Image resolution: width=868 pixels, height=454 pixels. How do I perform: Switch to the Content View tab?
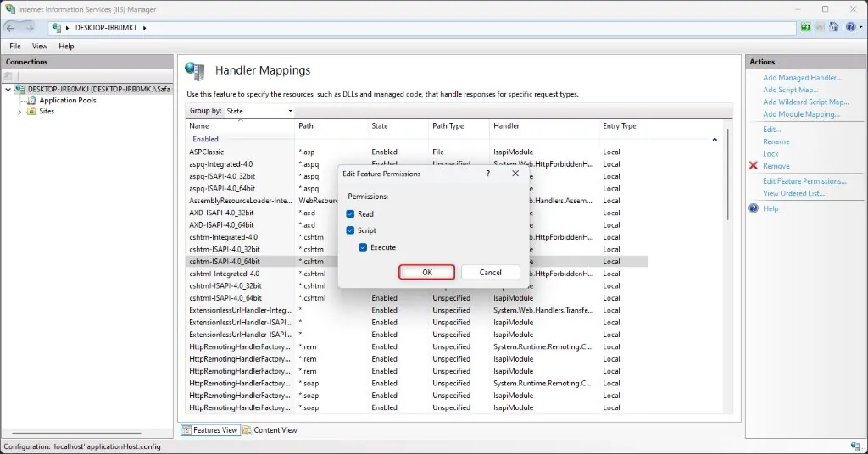click(x=270, y=429)
